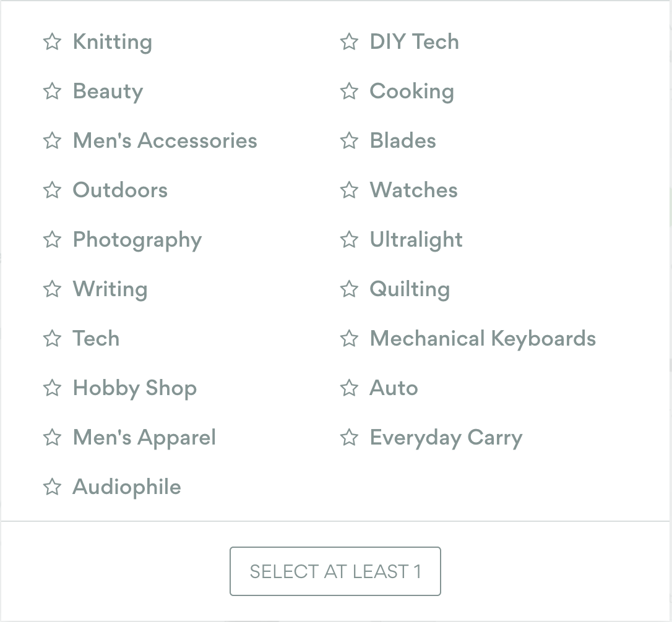Favorite Outdoors using its star icon
The height and width of the screenshot is (622, 672).
point(53,190)
